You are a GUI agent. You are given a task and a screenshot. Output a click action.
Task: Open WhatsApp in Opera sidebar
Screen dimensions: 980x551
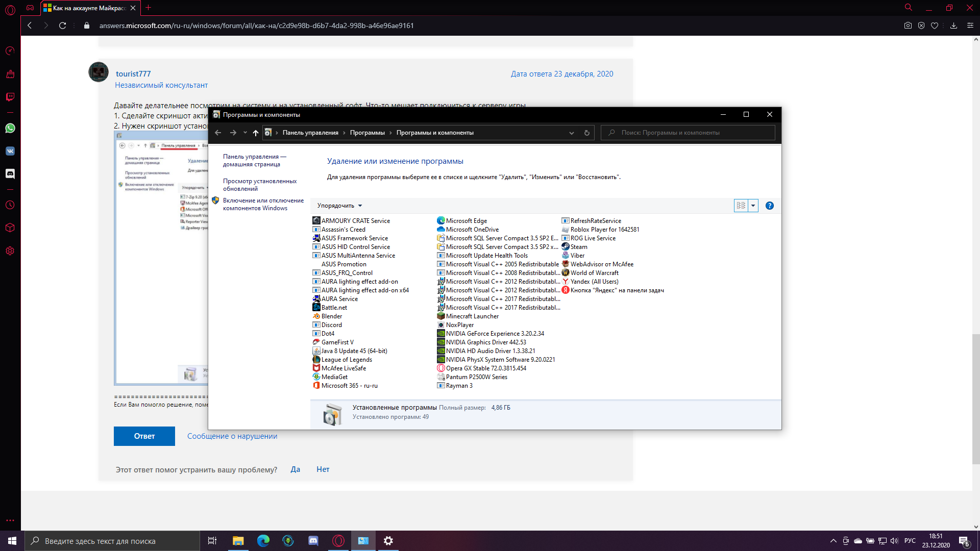click(10, 128)
